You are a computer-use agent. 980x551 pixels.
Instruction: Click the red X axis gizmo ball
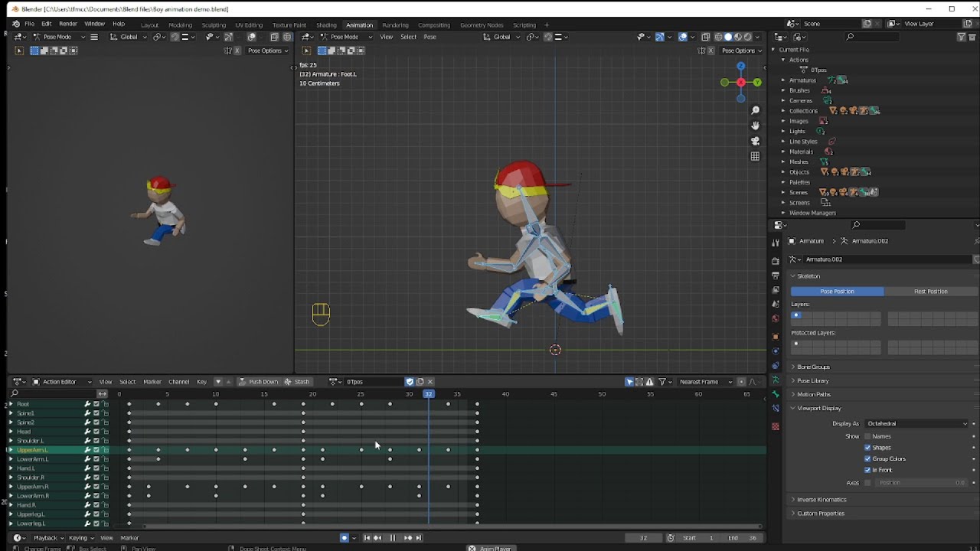pyautogui.click(x=740, y=83)
